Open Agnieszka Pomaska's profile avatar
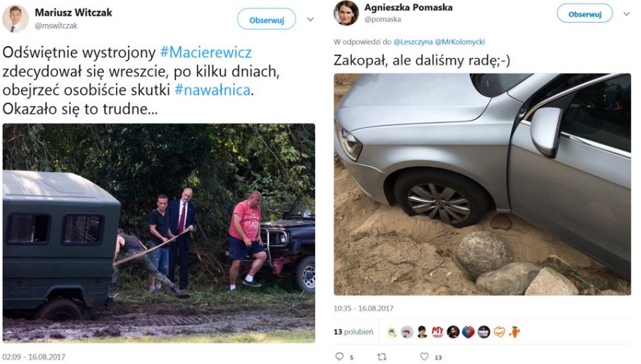This screenshot has width=641, height=364. pos(346,13)
